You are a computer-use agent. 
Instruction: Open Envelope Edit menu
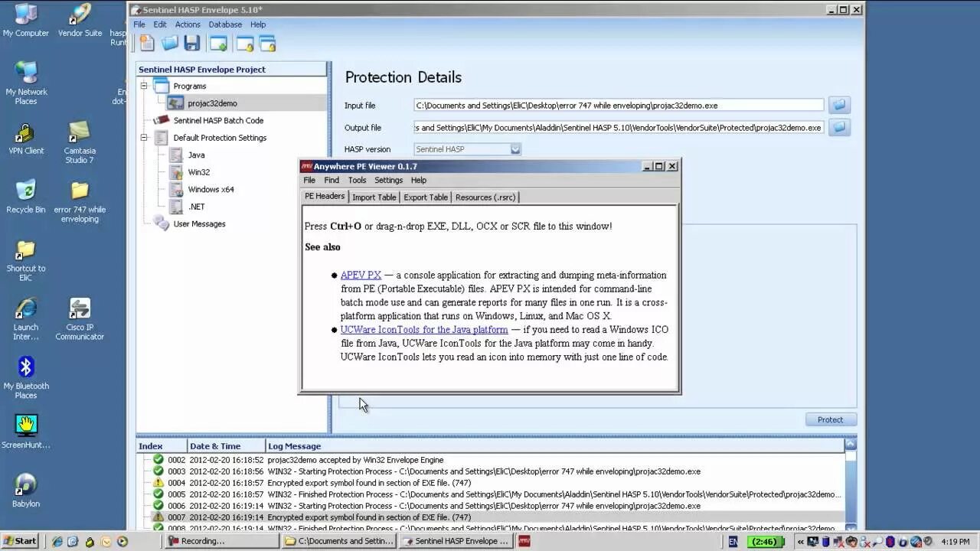pyautogui.click(x=159, y=24)
